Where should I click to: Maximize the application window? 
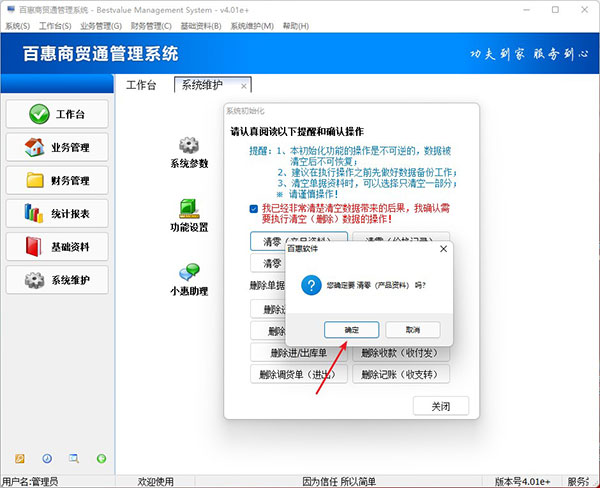pos(555,10)
